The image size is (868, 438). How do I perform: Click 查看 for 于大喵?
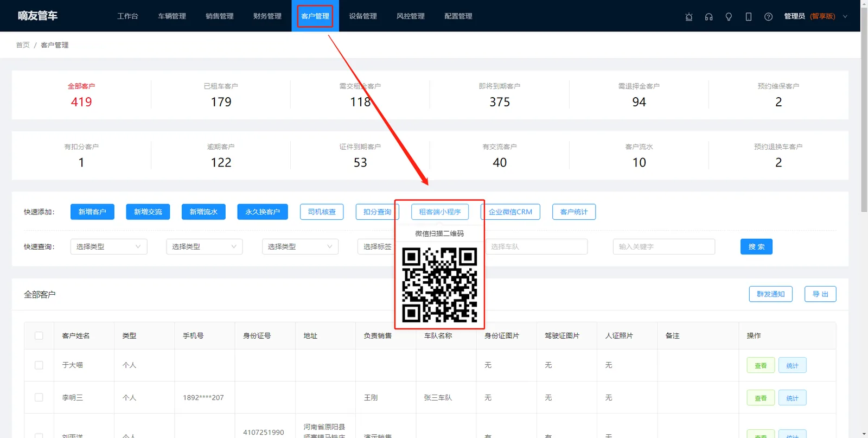761,365
